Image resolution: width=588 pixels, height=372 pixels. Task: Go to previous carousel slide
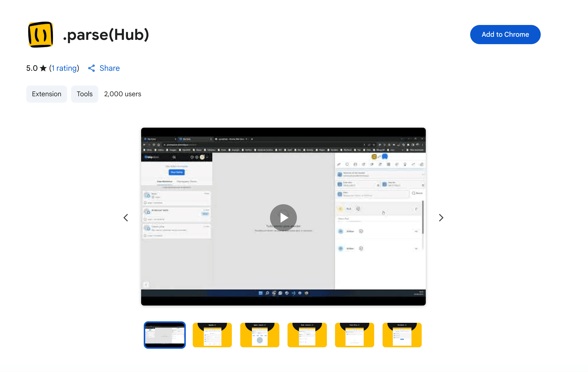(126, 217)
